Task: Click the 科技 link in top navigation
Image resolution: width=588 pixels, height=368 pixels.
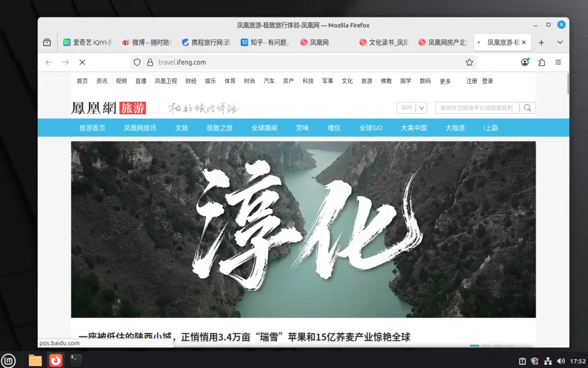Action: pyautogui.click(x=308, y=81)
